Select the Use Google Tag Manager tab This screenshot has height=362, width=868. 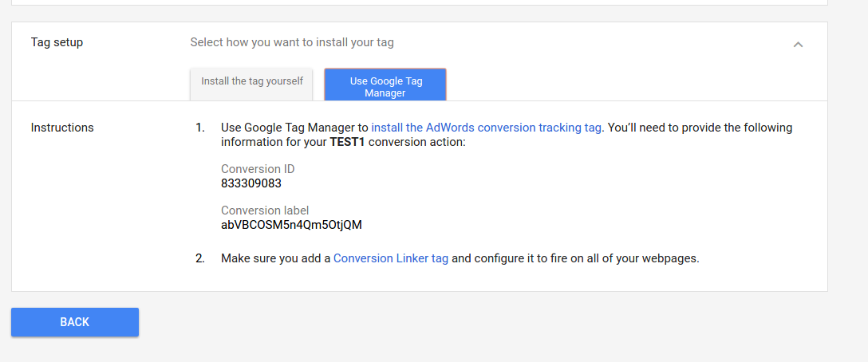(x=385, y=85)
